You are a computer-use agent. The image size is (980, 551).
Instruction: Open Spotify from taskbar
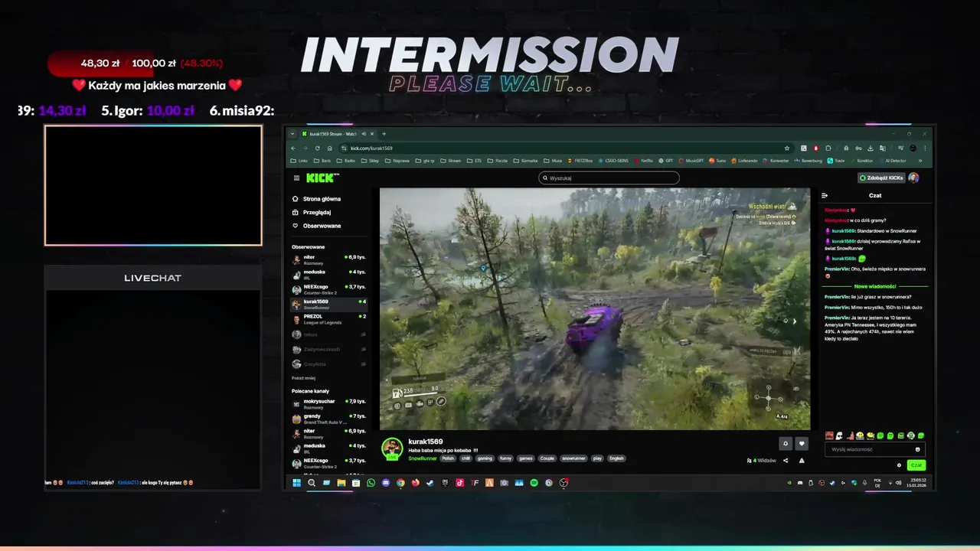click(534, 483)
